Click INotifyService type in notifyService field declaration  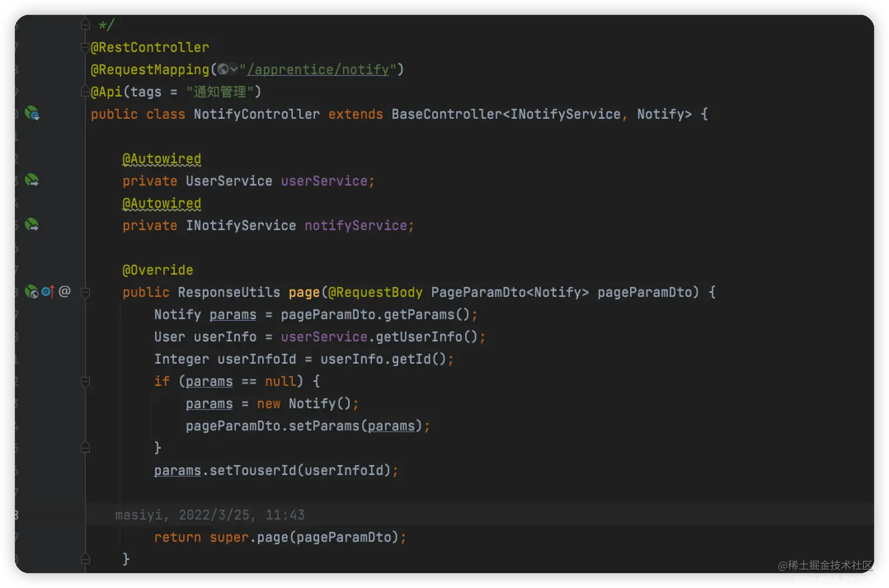tap(241, 226)
